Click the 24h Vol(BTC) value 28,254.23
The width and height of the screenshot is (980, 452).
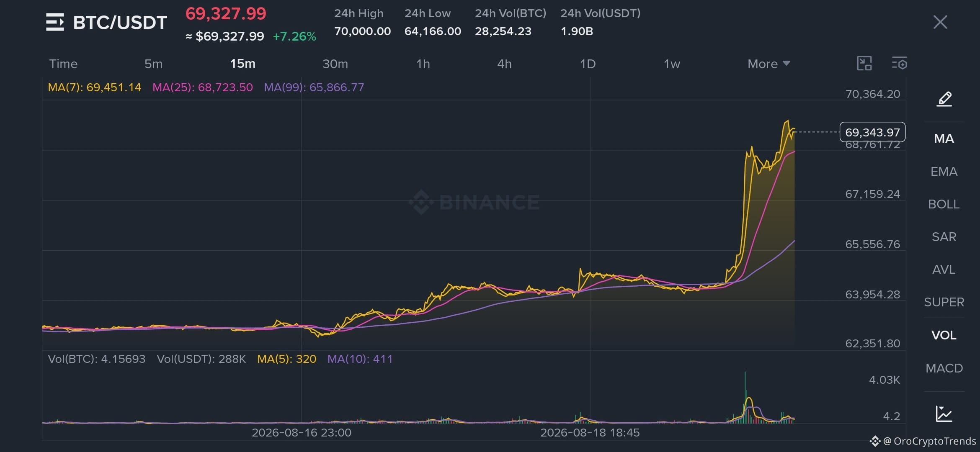pos(503,31)
